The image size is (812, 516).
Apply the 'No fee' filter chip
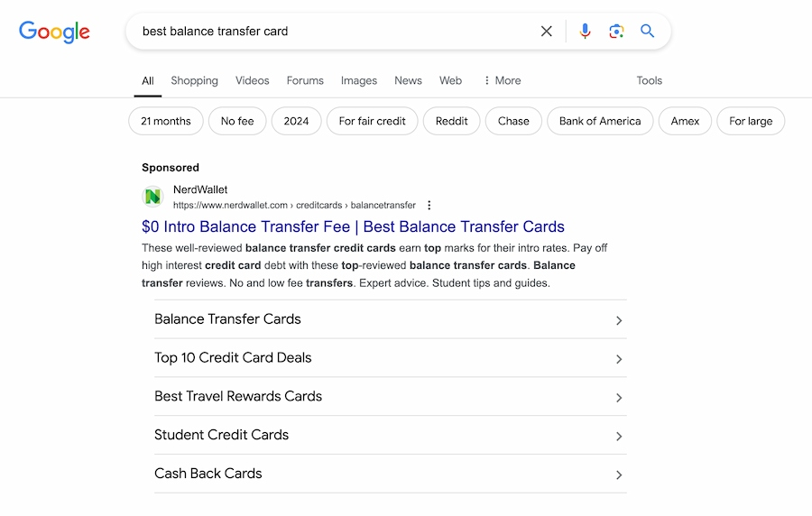(237, 121)
